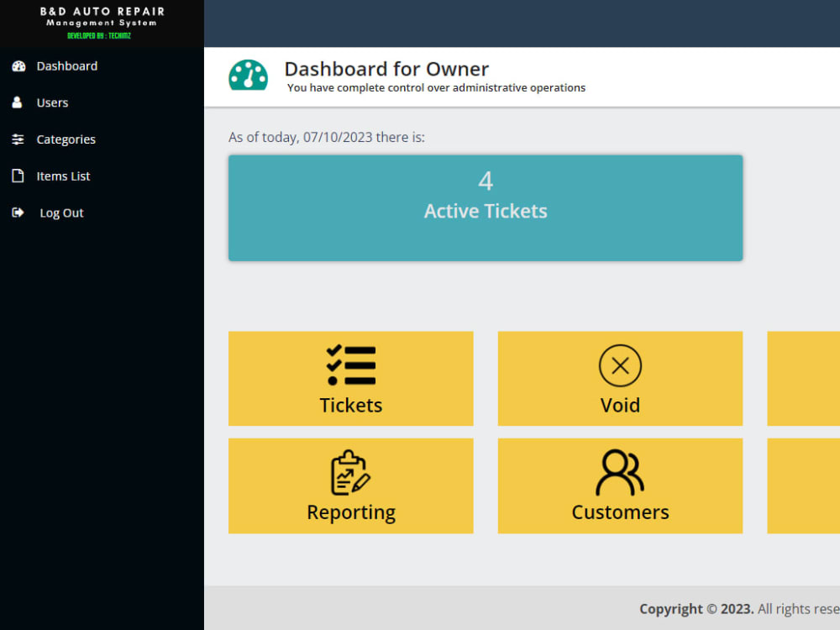Open the Reporting tile label

click(351, 512)
